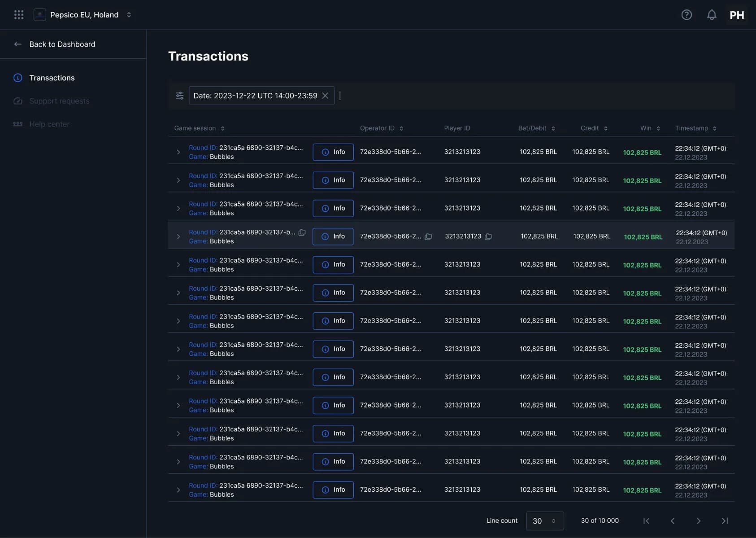Go to next page of transactions

(698, 521)
